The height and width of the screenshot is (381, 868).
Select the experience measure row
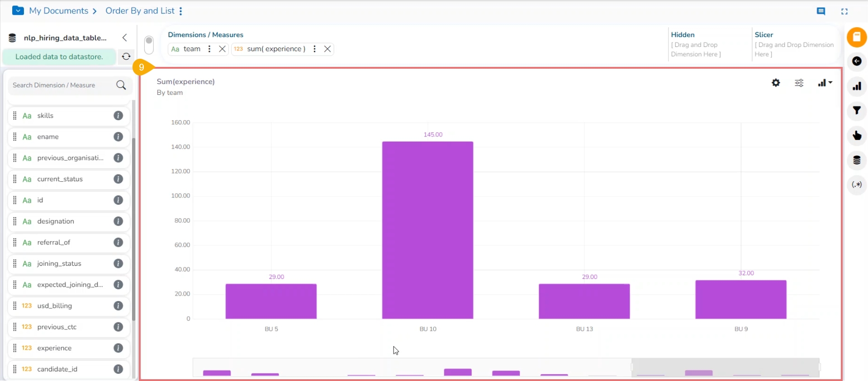(69, 348)
